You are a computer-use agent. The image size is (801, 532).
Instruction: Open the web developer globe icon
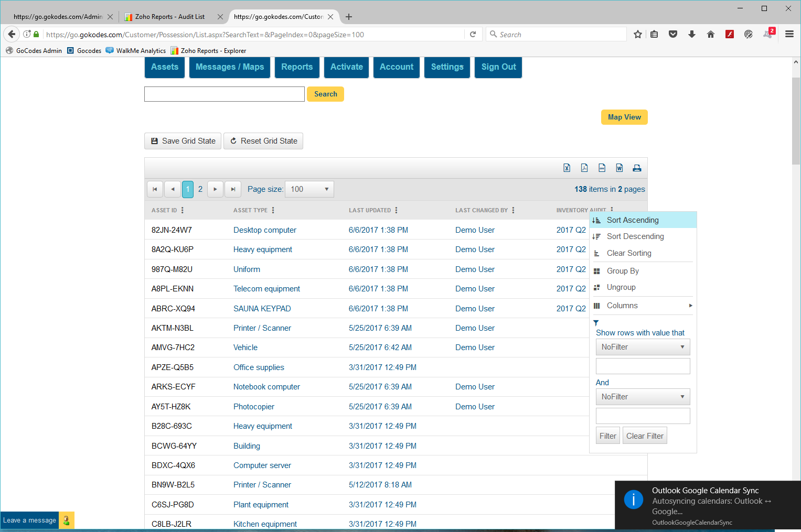click(x=749, y=34)
